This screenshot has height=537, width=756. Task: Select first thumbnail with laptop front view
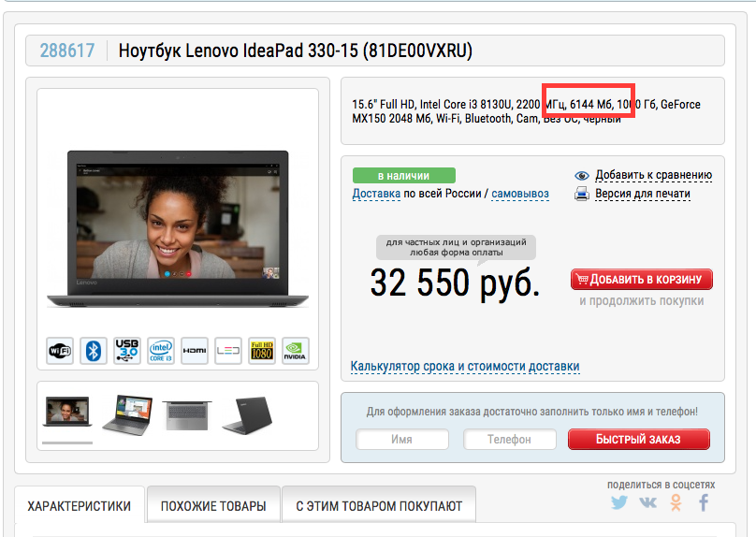[67, 412]
